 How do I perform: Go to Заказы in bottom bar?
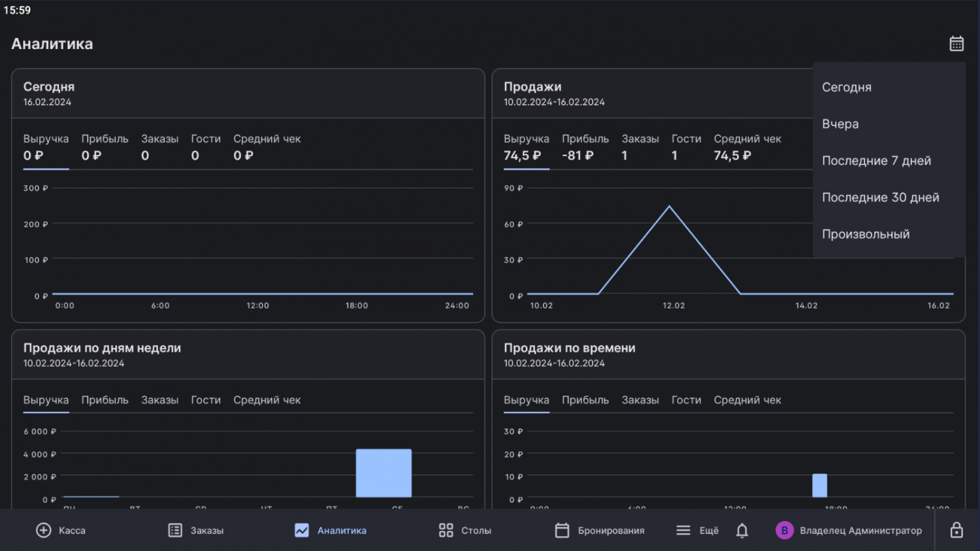pos(196,531)
